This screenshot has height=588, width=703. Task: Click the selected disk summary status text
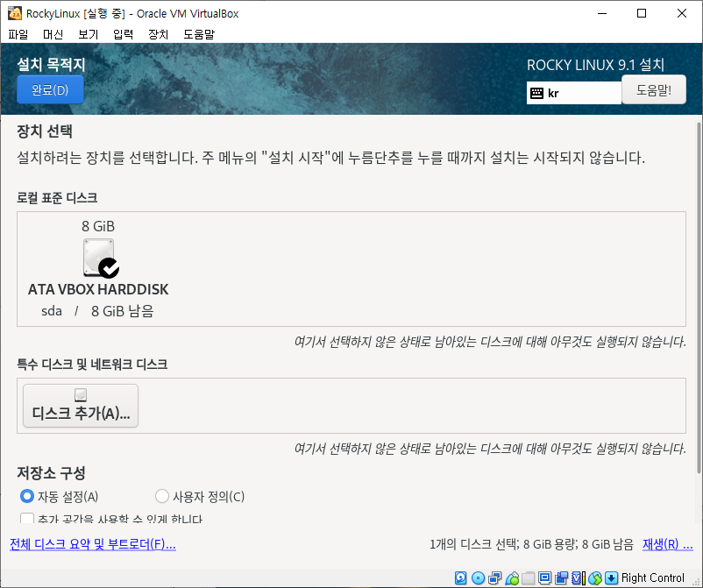pos(531,544)
